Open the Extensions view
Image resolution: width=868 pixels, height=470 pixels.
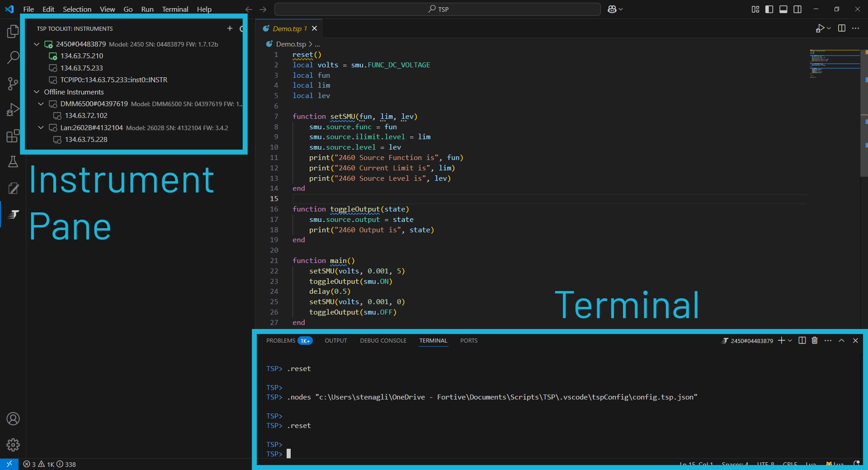13,136
